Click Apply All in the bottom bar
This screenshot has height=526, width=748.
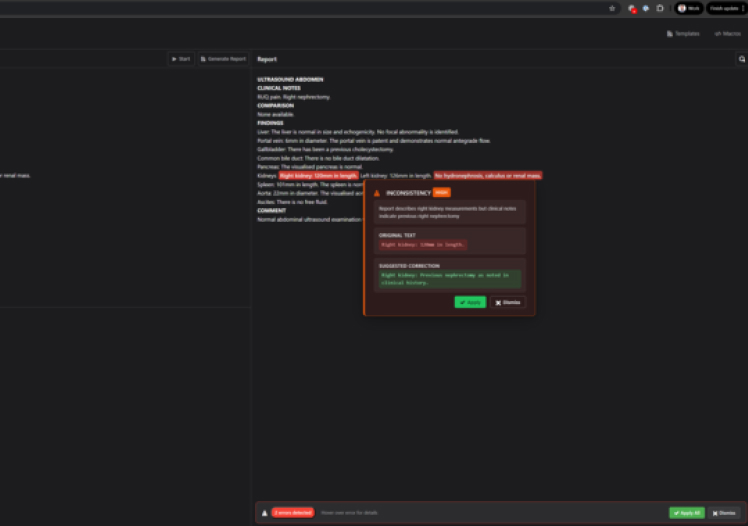(x=687, y=512)
